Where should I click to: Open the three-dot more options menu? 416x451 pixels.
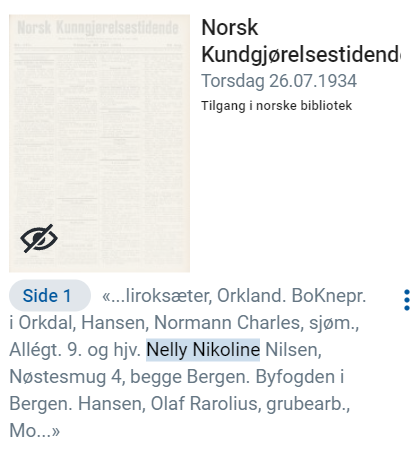pos(407,300)
